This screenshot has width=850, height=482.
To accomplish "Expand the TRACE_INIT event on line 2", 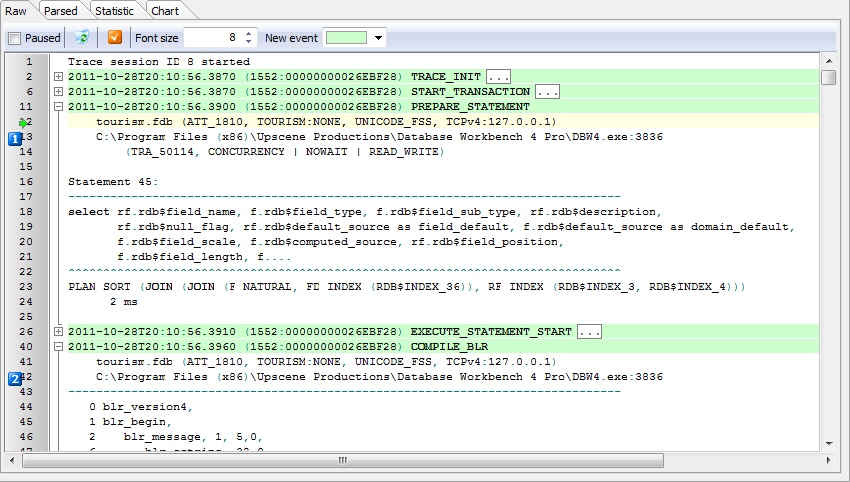I will 58,77.
